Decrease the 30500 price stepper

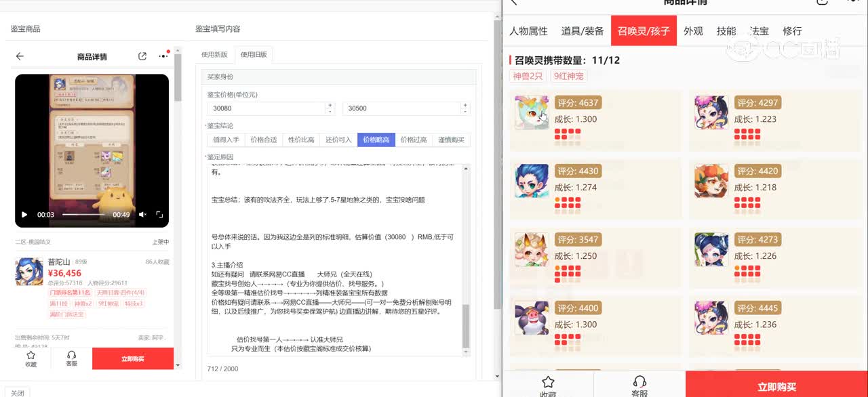(466, 112)
